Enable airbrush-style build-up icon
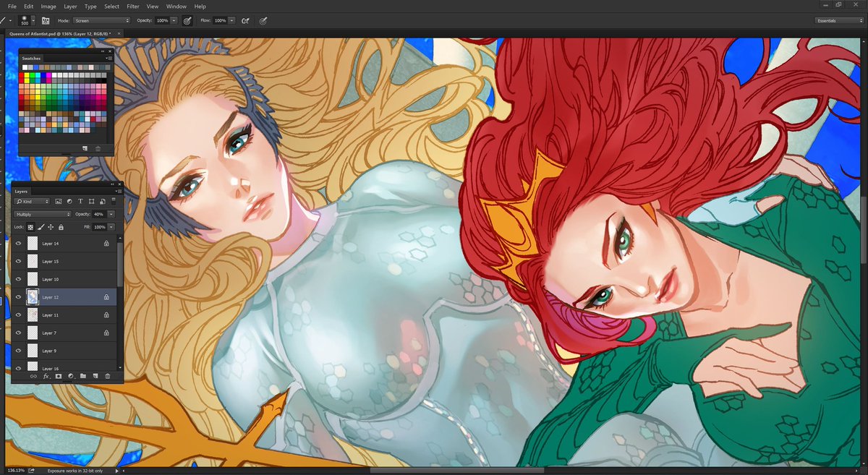868x475 pixels. tap(245, 21)
